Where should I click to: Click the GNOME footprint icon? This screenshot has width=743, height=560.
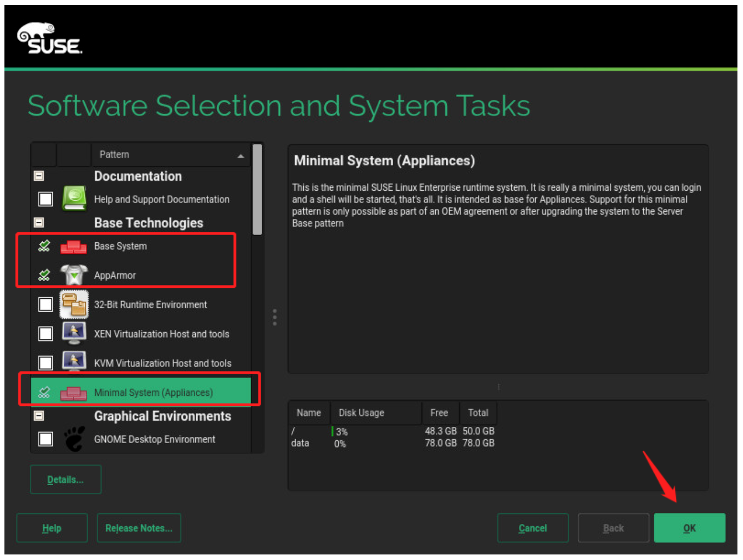(74, 439)
